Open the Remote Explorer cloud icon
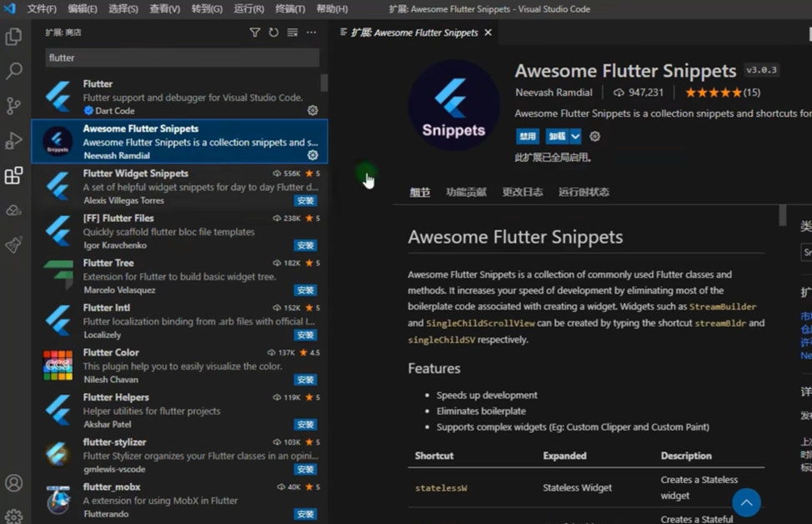Screen dimensions: 812x524 [13, 210]
